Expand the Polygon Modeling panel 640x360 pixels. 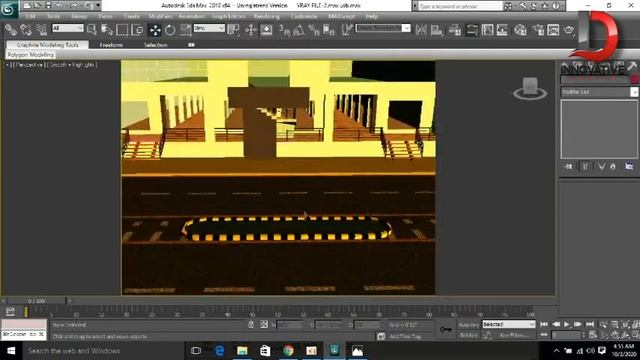point(31,55)
